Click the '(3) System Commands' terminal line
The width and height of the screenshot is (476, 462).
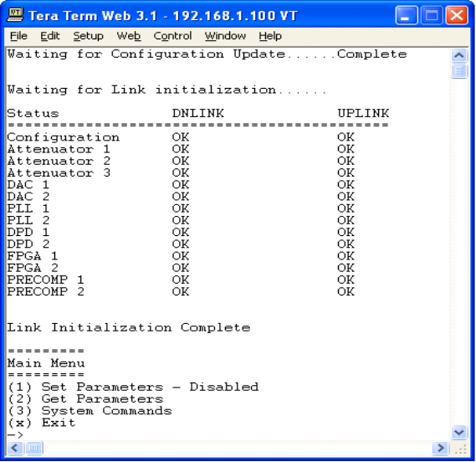90,411
